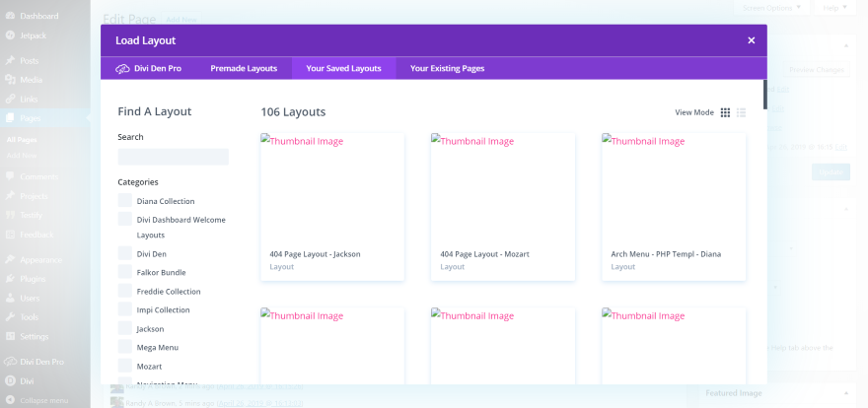Click the Divi Den Pro cloud icon in sidebar
This screenshot has width=868, height=408.
tap(10, 362)
